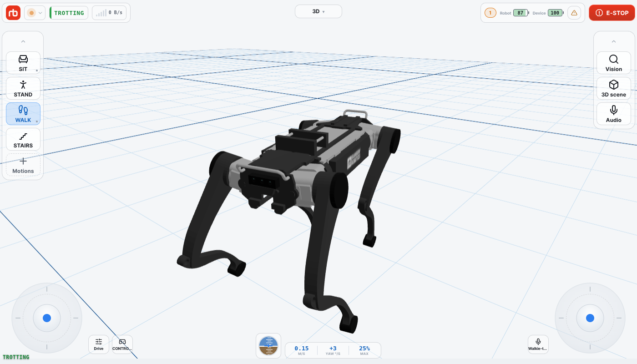
Task: Hit the red E-STOP button
Action: (612, 13)
